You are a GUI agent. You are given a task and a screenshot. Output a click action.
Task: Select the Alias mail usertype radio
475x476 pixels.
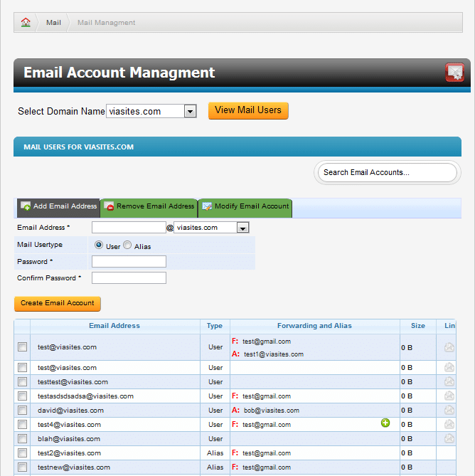pos(127,245)
